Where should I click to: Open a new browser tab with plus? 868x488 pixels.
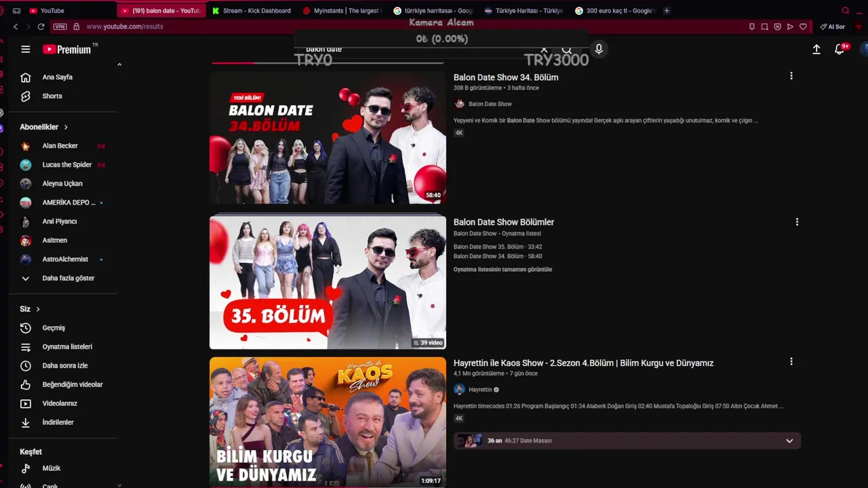tap(667, 10)
